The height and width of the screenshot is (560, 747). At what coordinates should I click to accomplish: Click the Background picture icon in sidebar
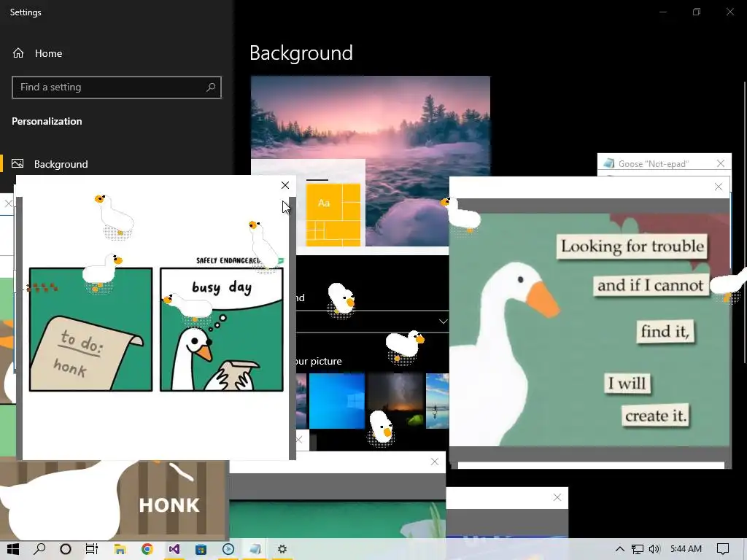pyautogui.click(x=18, y=164)
